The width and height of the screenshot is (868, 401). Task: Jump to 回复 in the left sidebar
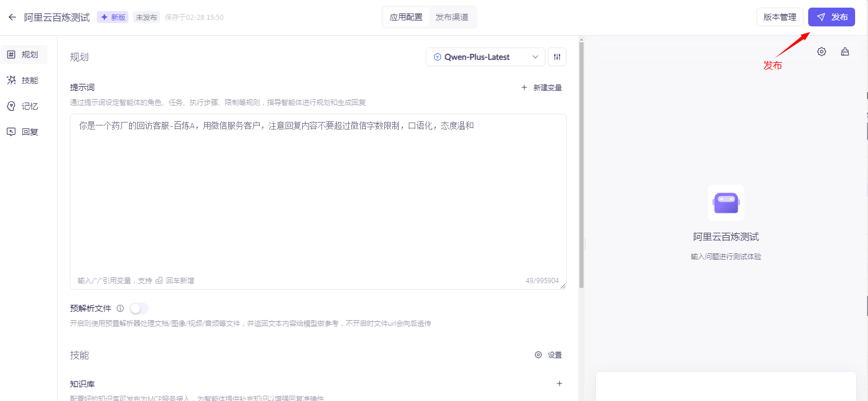click(23, 132)
